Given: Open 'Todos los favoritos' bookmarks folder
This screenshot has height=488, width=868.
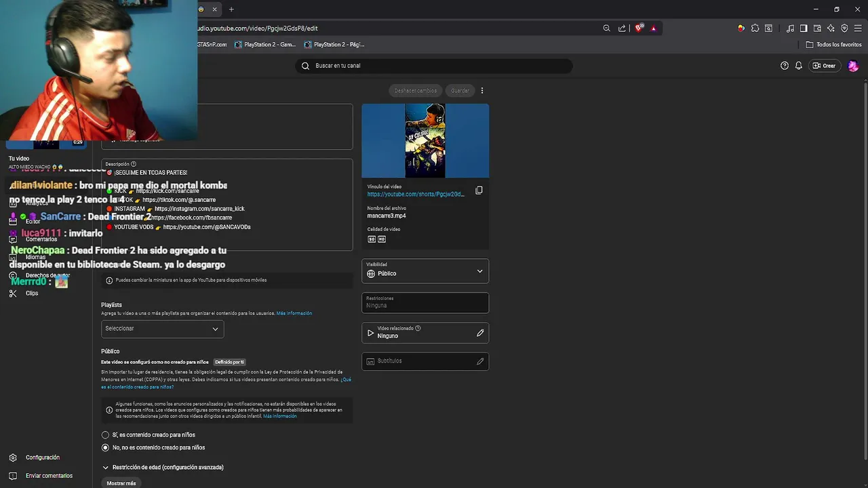Looking at the screenshot, I should [x=833, y=45].
